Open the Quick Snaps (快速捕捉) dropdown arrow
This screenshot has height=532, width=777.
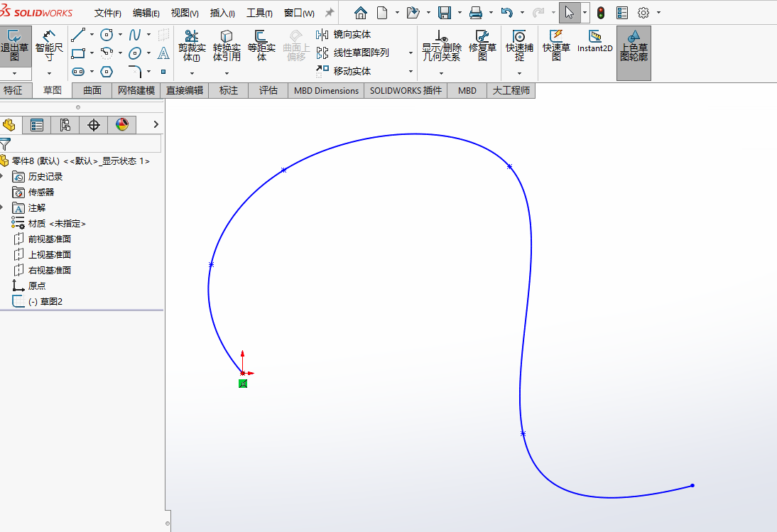point(519,72)
